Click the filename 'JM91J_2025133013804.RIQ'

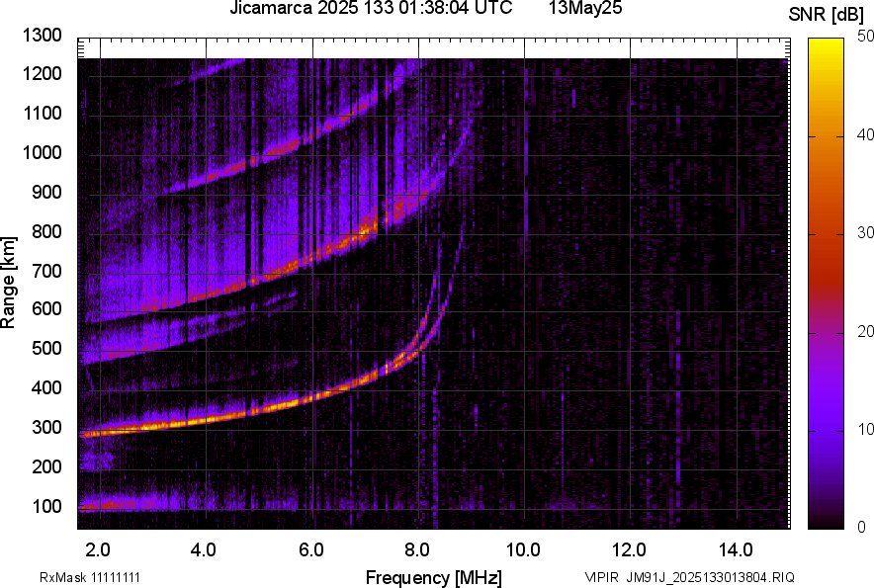[x=710, y=577]
